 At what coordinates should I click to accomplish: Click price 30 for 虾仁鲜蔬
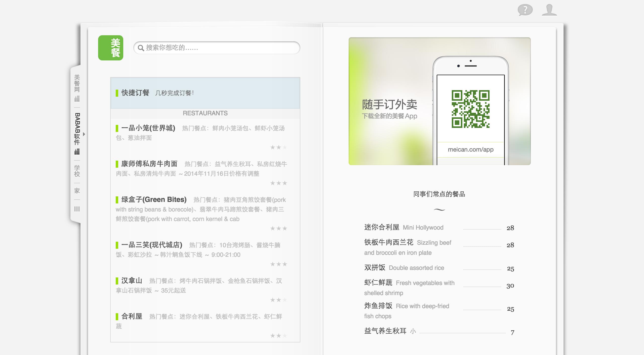coord(510,286)
